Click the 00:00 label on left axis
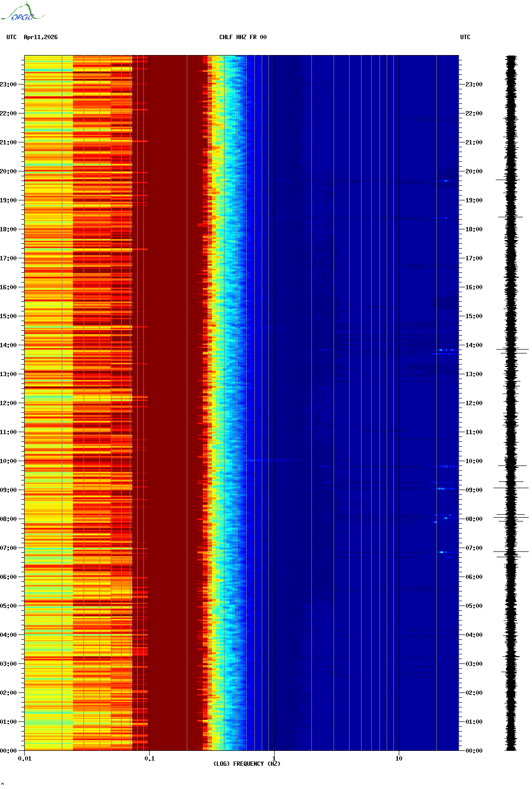Screen dimensions: 532x789 (x=9, y=751)
